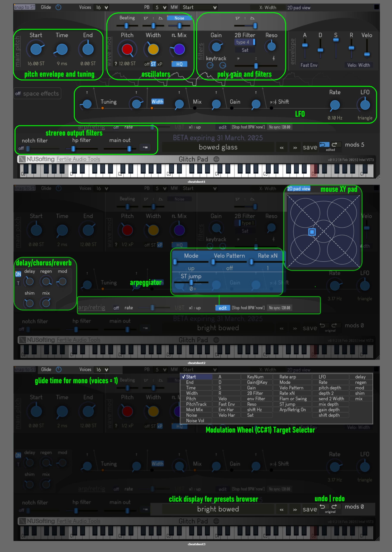Screen dimensions: 392x552
Task: Toggle 'snap to ST' in the top-left corner
Action: pos(24,7)
